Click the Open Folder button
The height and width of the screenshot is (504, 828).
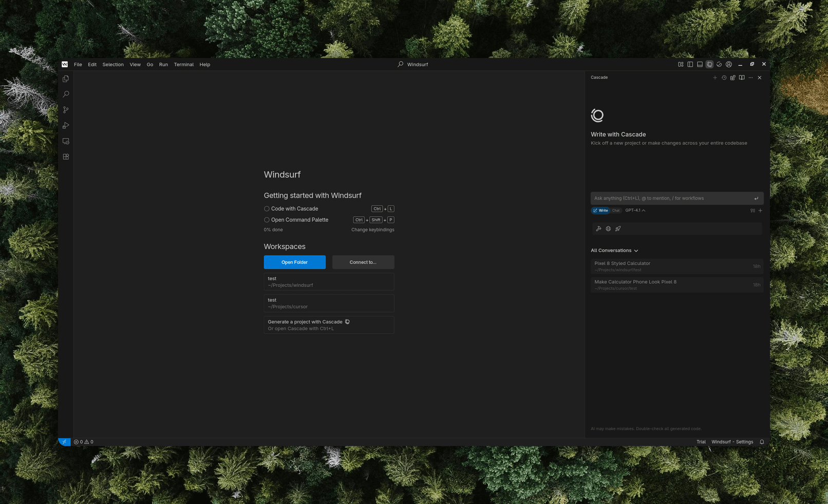pyautogui.click(x=295, y=262)
